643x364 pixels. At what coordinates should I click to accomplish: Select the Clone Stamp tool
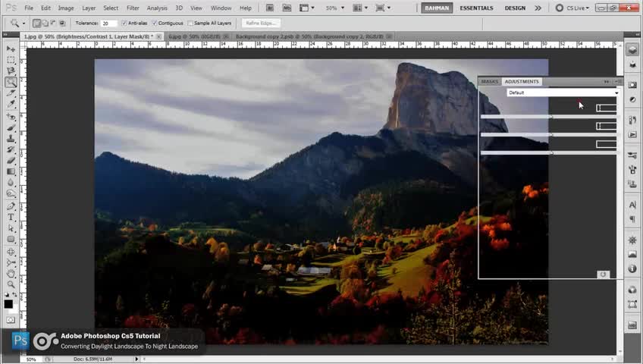pos(11,139)
